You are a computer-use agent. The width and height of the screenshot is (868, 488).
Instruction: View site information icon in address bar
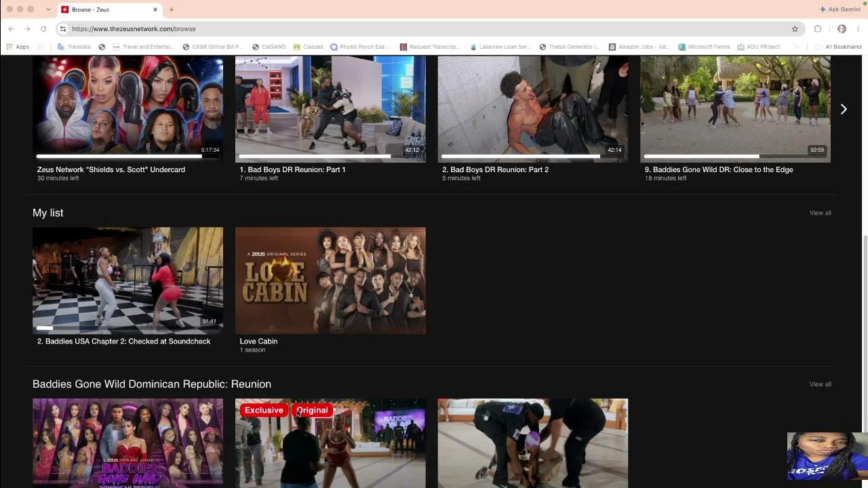63,28
